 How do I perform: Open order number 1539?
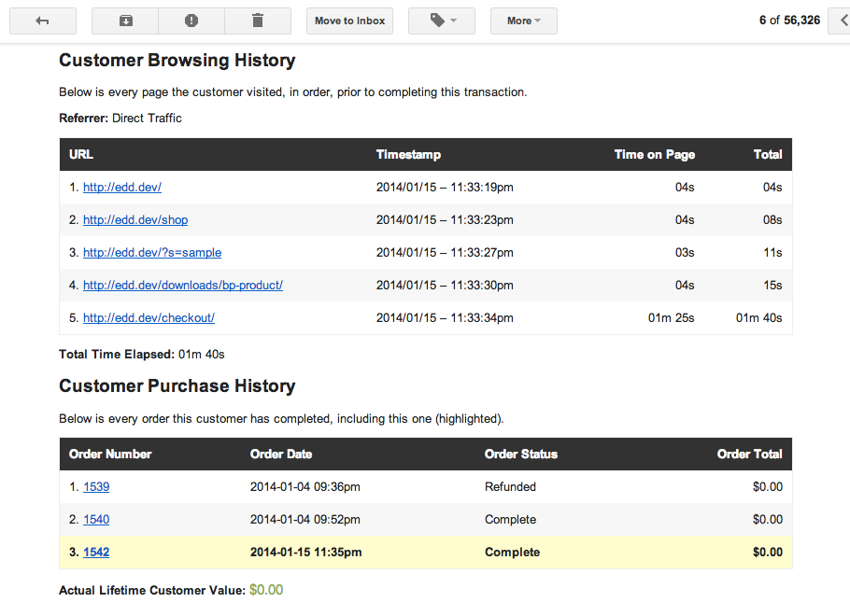[96, 487]
